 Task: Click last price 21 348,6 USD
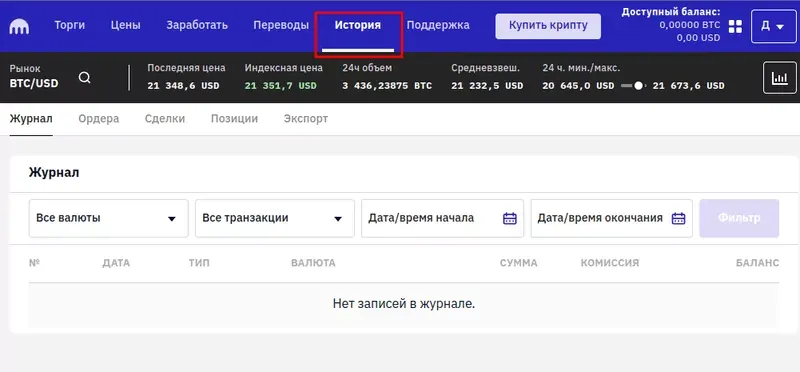[x=183, y=86]
